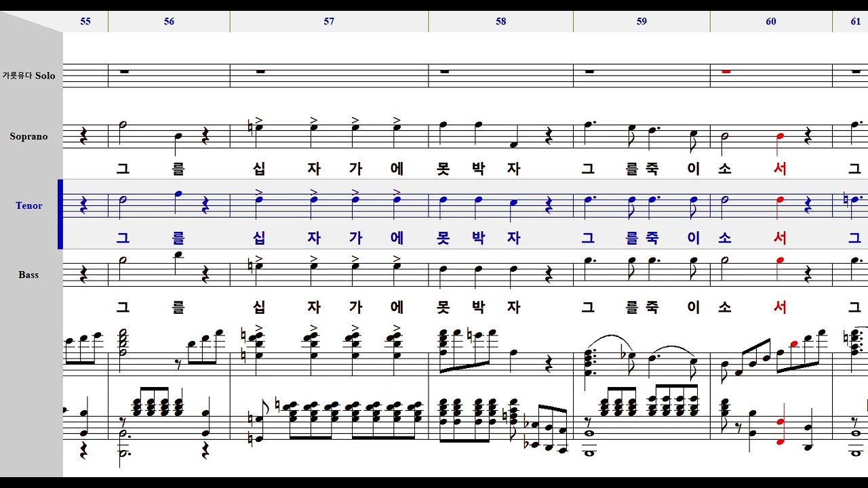Viewport: 868px width, 488px height.
Task: Jump to measure 55 in the ruler
Action: click(x=85, y=22)
